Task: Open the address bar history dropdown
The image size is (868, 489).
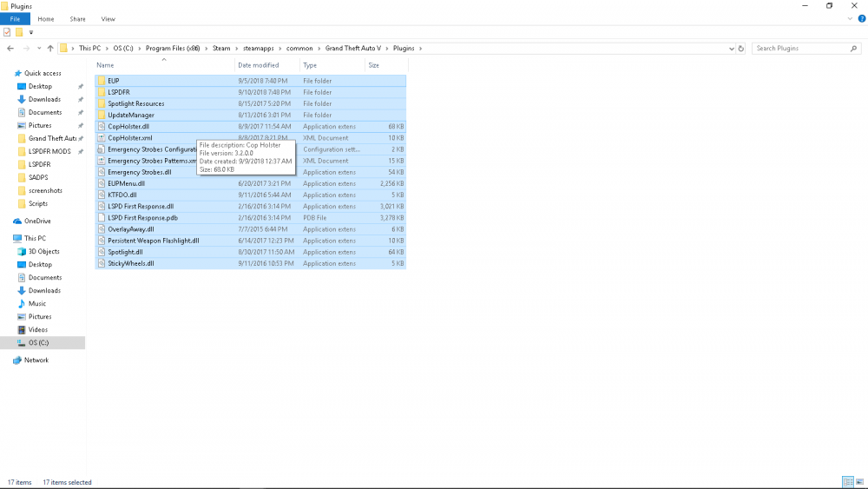Action: [x=731, y=49]
